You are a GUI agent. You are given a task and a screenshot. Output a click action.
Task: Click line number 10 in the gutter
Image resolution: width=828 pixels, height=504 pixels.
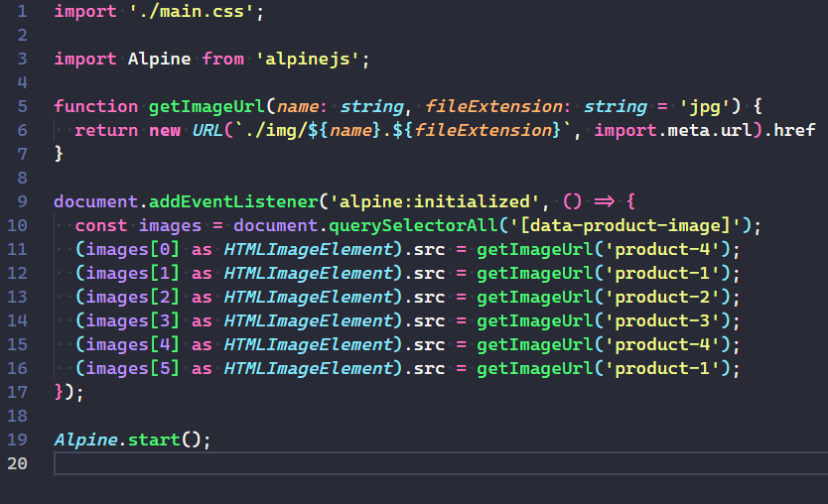tap(17, 225)
